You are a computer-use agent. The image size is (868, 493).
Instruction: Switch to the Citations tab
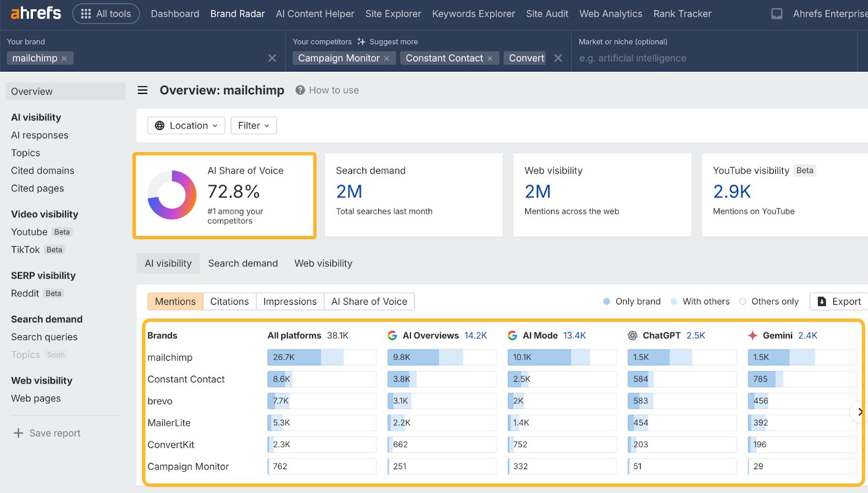pyautogui.click(x=229, y=301)
